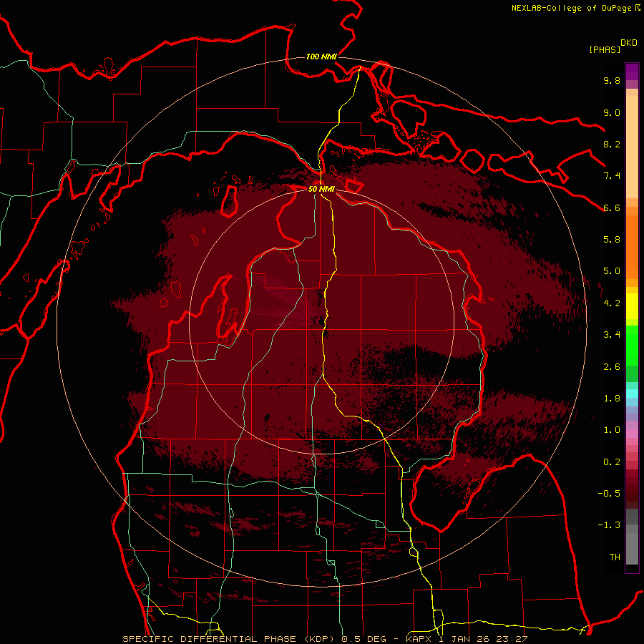This screenshot has height=644, width=644.
Task: Click the -1.3 legend value
Action: pyautogui.click(x=609, y=525)
